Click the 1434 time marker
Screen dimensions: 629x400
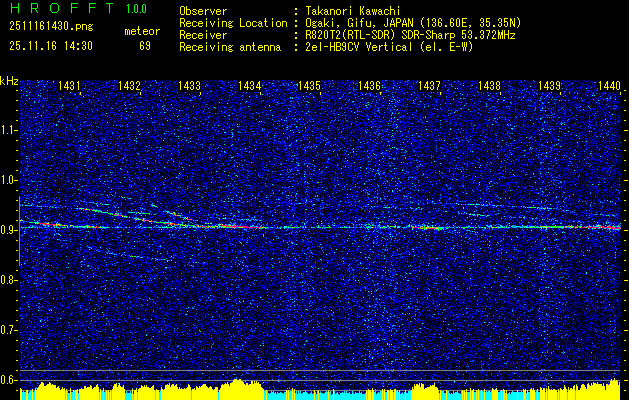(249, 85)
